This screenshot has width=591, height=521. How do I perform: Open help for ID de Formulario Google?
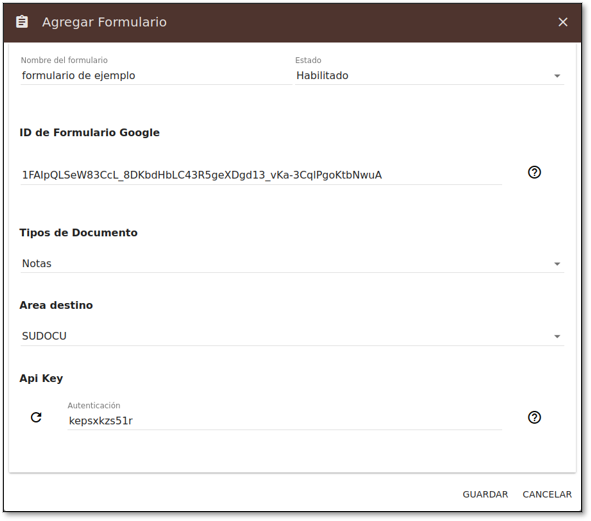tap(534, 172)
